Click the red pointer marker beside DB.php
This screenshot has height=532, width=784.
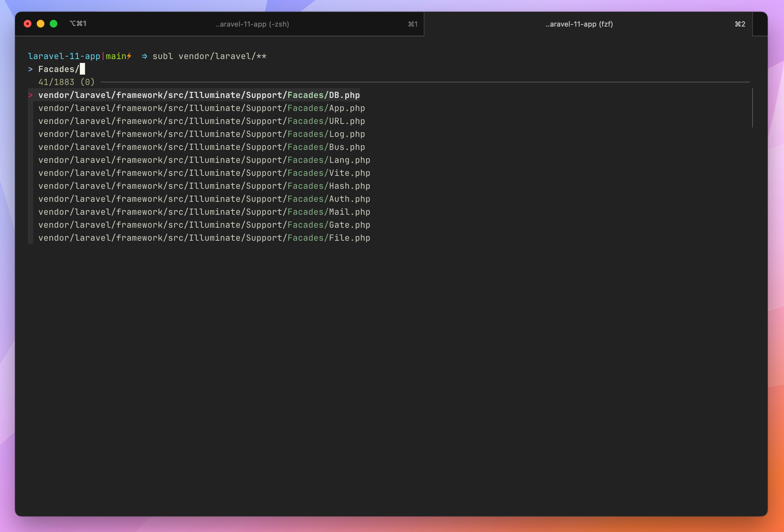click(x=31, y=95)
